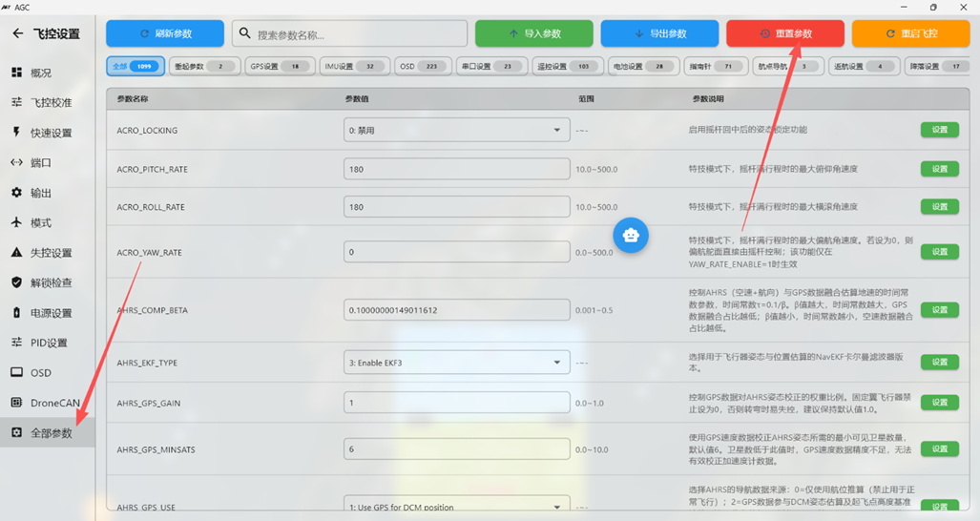This screenshot has height=521, width=980.
Task: Open 电源设置 battery icon
Action: point(16,313)
